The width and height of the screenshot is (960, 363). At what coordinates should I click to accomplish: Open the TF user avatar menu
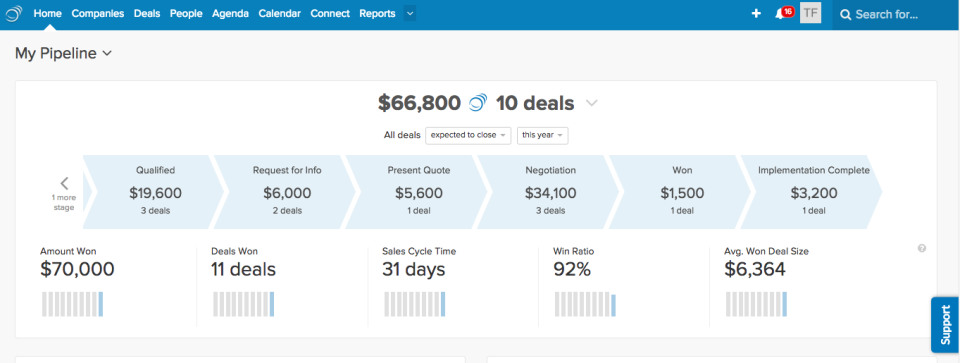pyautogui.click(x=810, y=13)
